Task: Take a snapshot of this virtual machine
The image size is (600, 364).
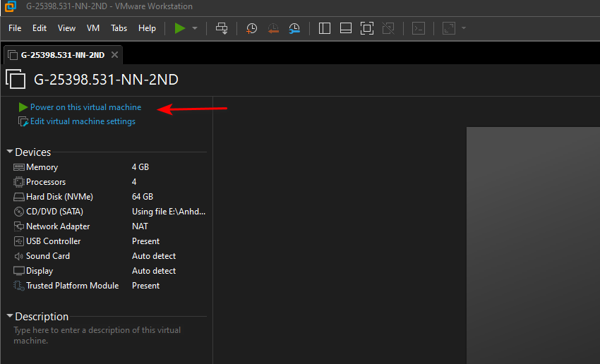Action: pyautogui.click(x=251, y=28)
